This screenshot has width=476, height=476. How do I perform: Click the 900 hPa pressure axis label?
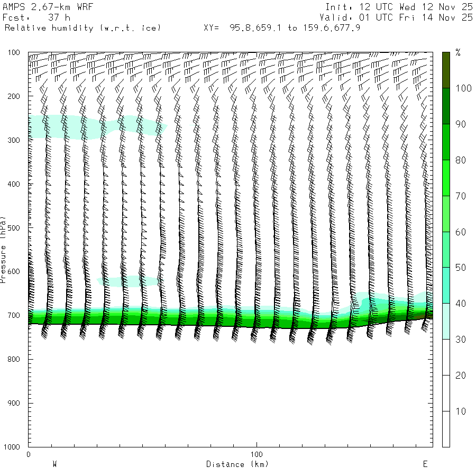click(x=14, y=403)
